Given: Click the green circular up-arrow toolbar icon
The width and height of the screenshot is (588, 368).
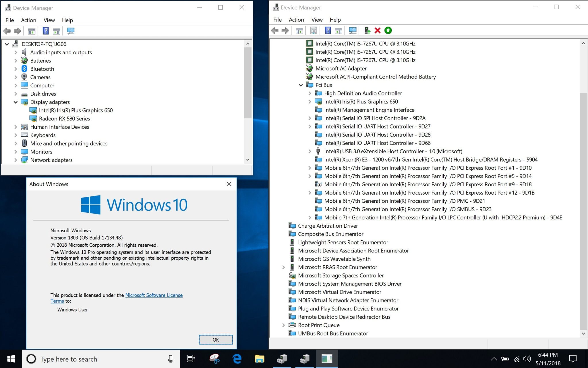Looking at the screenshot, I should click(388, 30).
